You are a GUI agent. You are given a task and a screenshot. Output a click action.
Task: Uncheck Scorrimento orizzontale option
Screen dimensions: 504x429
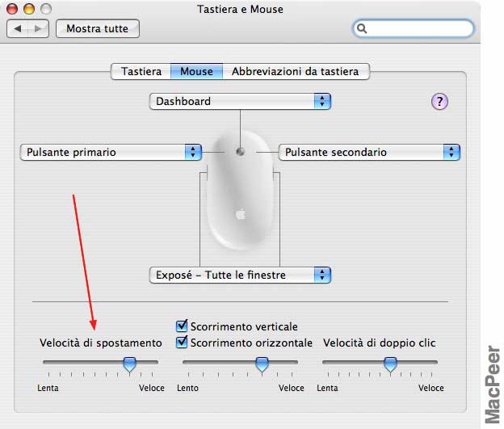click(182, 342)
